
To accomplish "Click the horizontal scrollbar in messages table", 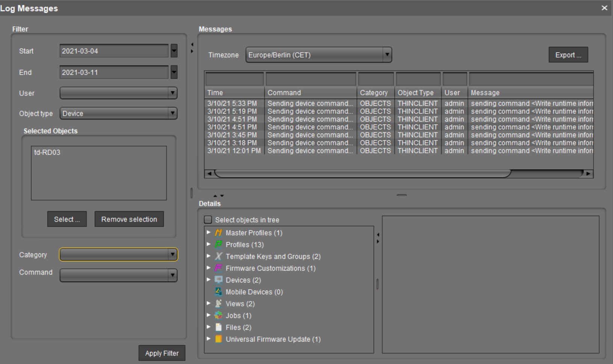I will pos(362,174).
